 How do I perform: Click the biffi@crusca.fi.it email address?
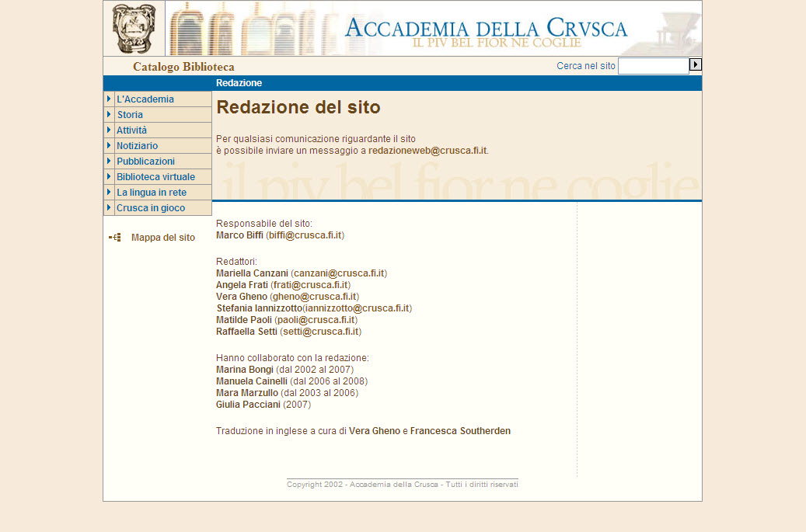(305, 235)
